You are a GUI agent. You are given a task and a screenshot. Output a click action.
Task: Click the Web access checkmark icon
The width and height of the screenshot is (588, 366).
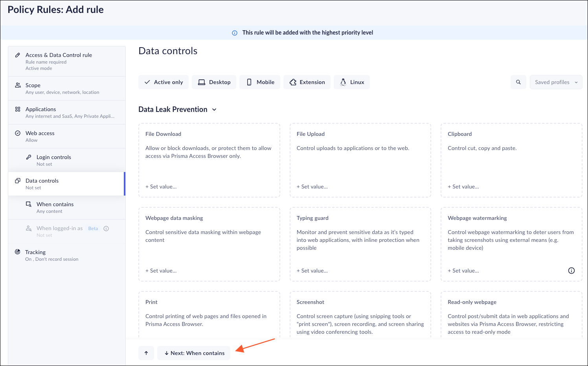18,133
